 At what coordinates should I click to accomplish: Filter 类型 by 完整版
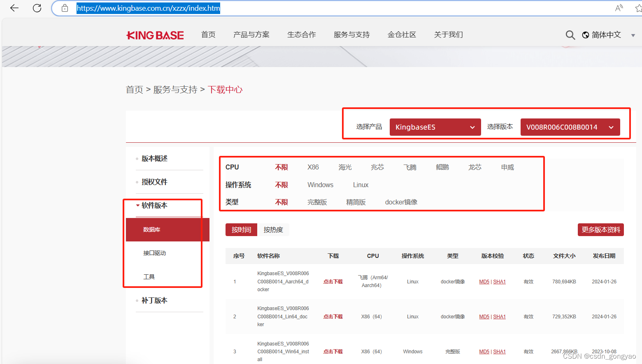tap(317, 202)
